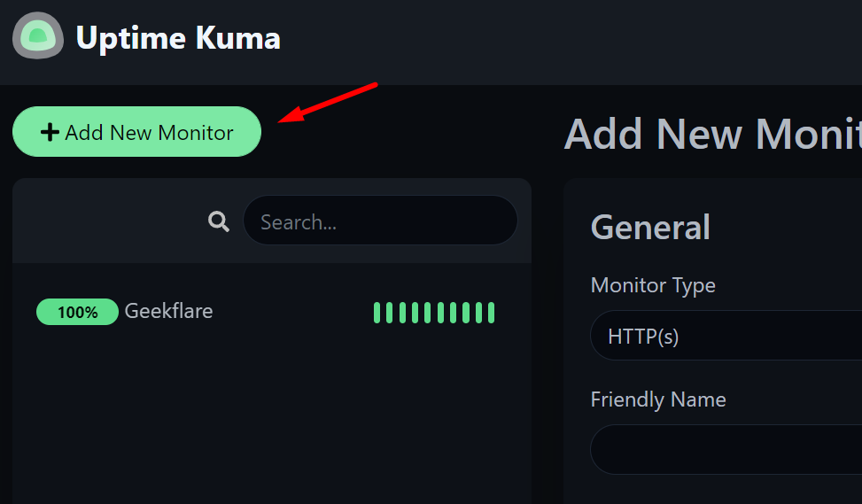862x504 pixels.
Task: Click Geekflare's 100% uptime badge
Action: (x=77, y=312)
